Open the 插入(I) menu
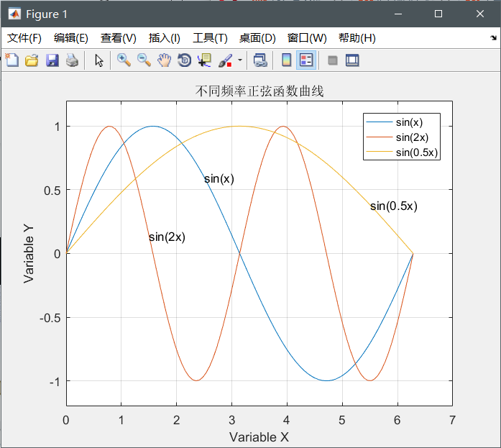Image resolution: width=501 pixels, height=448 pixels. tap(164, 38)
